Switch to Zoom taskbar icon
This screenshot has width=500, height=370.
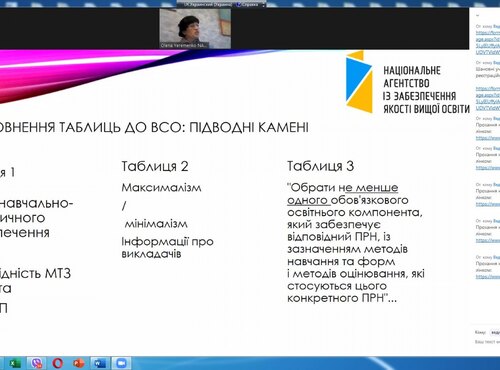(121, 363)
